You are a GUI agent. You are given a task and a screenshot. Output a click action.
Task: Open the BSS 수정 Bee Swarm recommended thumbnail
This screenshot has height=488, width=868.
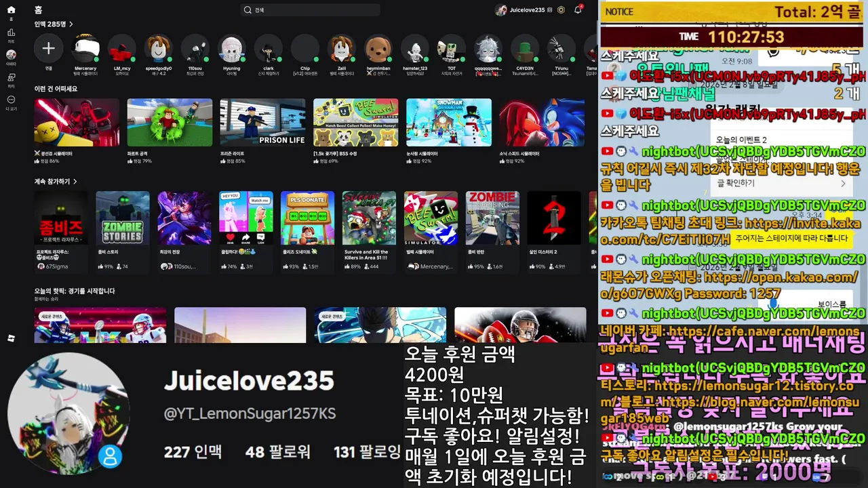point(355,123)
